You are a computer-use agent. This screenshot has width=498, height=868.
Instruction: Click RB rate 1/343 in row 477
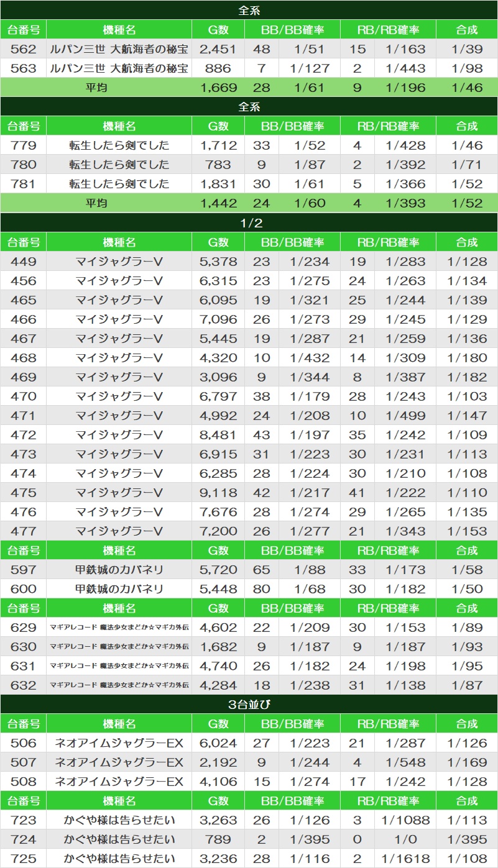tap(405, 531)
